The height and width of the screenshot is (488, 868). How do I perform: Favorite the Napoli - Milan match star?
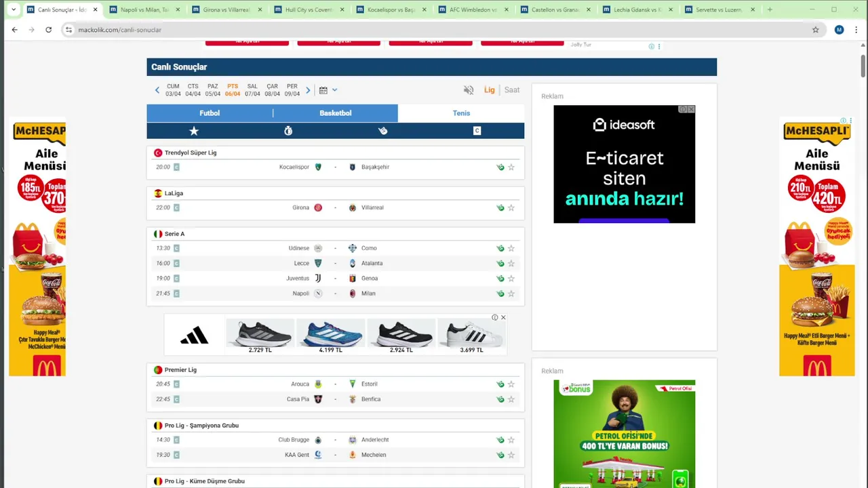coord(511,293)
